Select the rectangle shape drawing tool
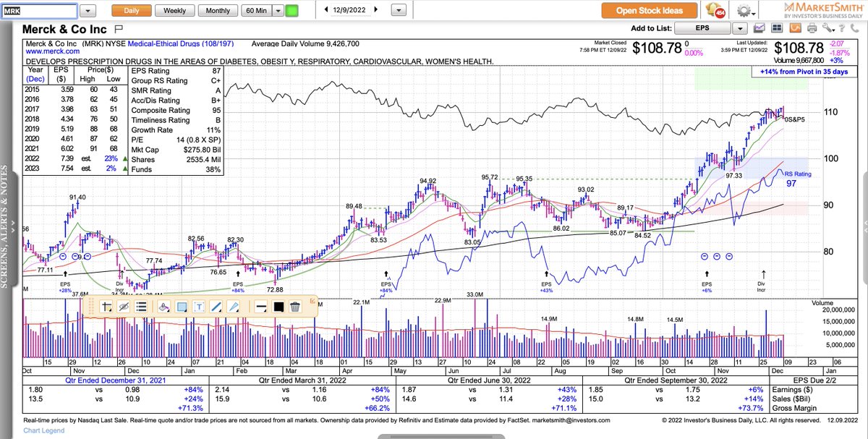 pos(182,307)
